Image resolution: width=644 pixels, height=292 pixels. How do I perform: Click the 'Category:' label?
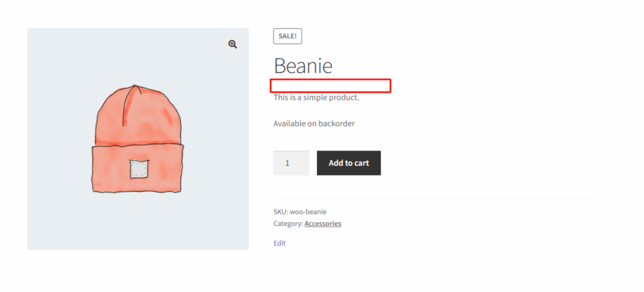[288, 224]
